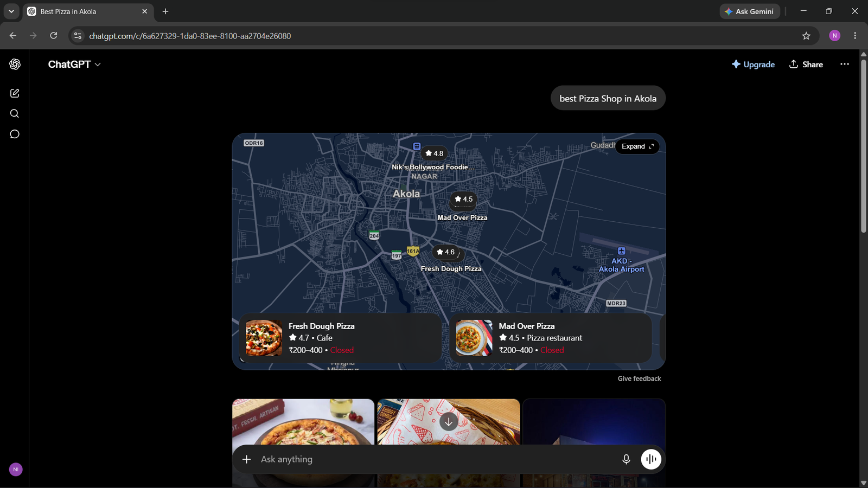Click the Mad Over Pizza thumbnail photo
Image resolution: width=868 pixels, height=488 pixels.
coord(474,338)
